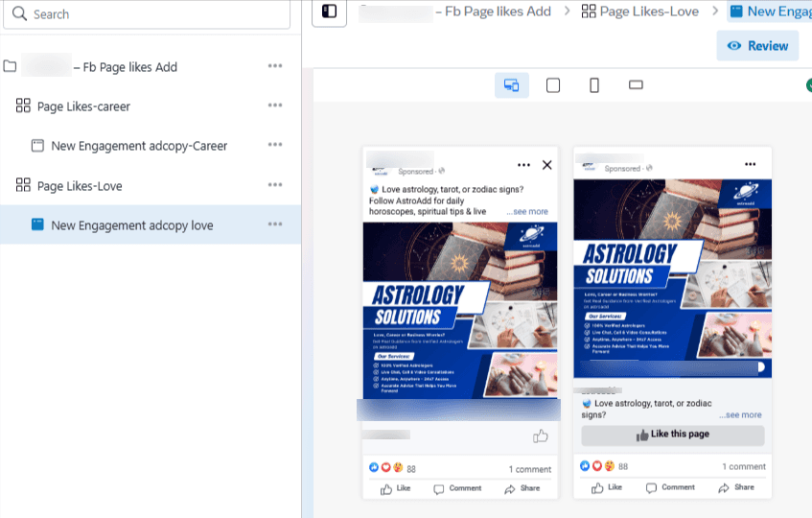Select the square tablet preview icon

(553, 85)
